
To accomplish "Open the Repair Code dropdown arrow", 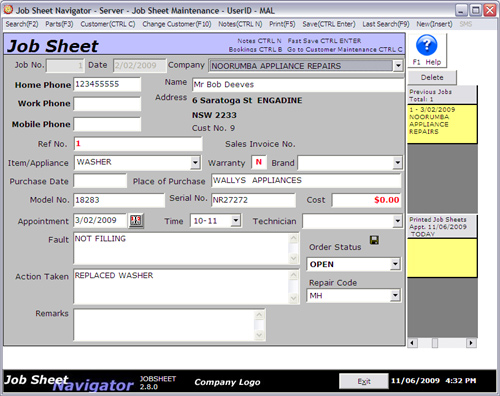I will 395,295.
